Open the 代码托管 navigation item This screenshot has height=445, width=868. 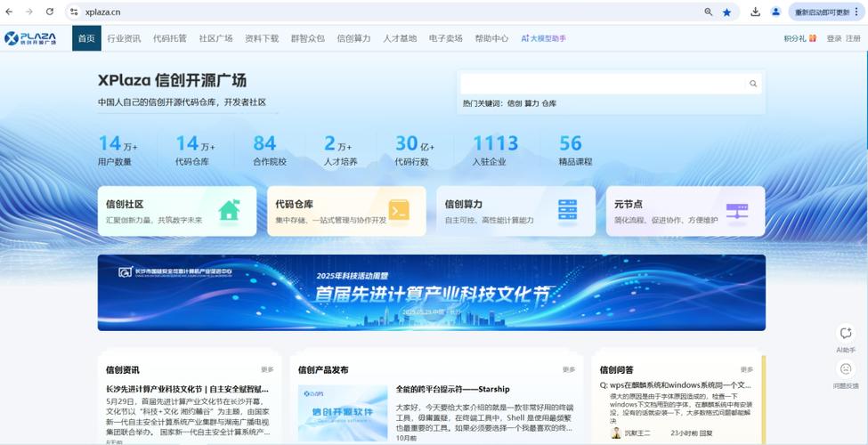[170, 39]
